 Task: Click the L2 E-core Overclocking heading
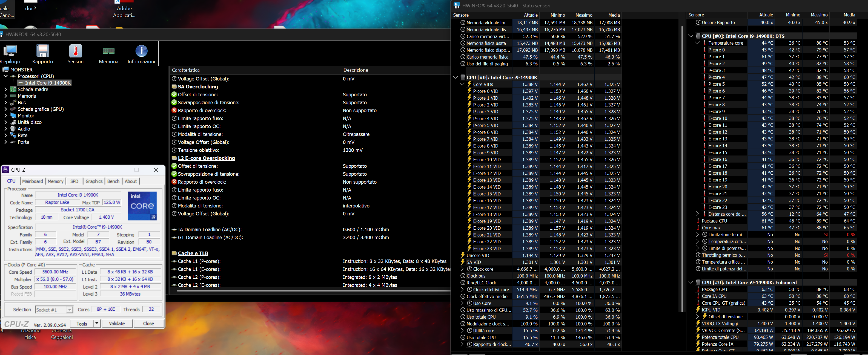pyautogui.click(x=206, y=158)
